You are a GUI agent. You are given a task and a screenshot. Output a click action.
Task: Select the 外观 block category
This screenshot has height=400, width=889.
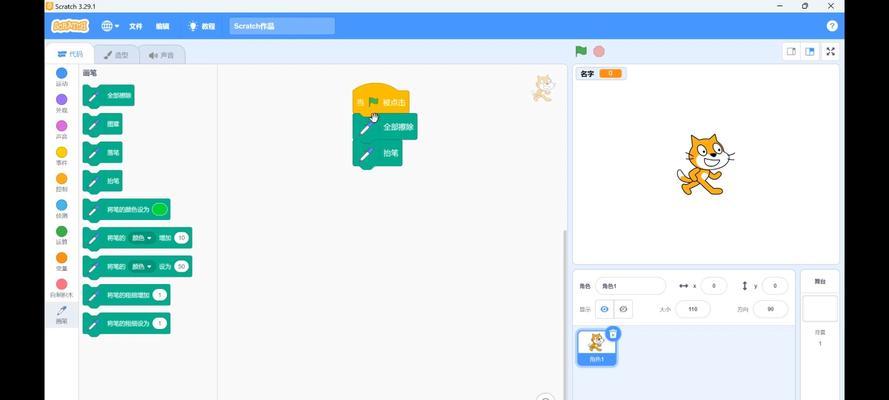click(61, 104)
